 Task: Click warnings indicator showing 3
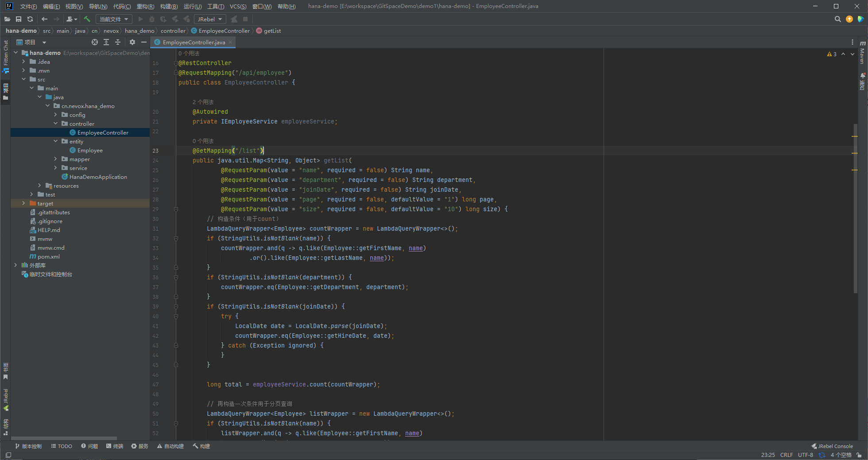[832, 54]
